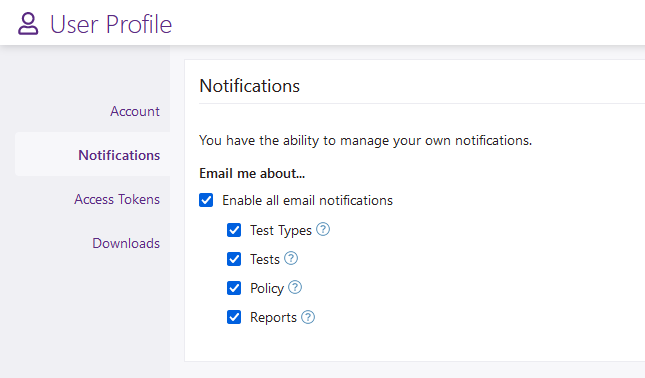Go to Access Tokens section
645x378 pixels.
point(117,199)
